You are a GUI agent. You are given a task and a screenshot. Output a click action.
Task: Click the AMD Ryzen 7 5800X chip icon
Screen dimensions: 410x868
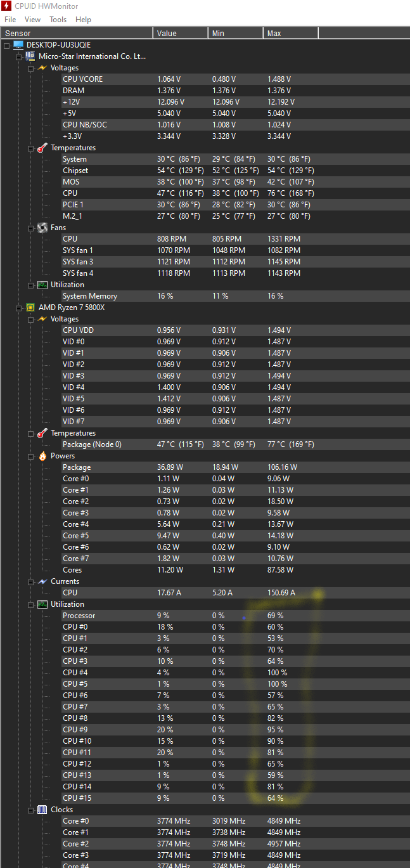click(x=30, y=308)
